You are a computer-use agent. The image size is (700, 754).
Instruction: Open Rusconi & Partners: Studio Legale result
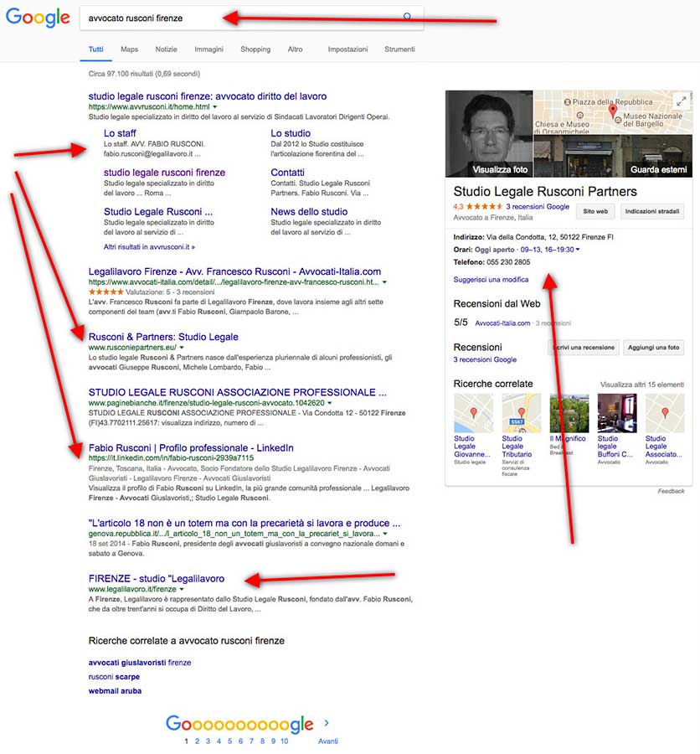tap(163, 337)
